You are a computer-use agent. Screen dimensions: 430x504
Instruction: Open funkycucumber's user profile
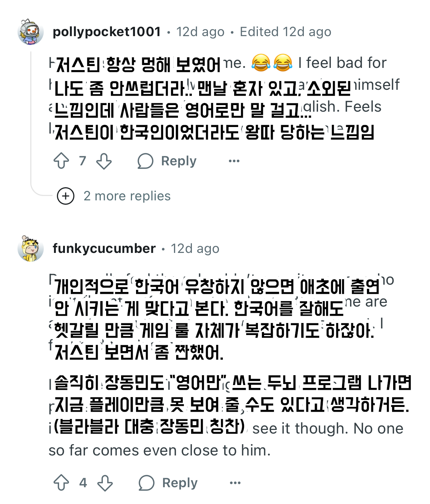coord(104,249)
